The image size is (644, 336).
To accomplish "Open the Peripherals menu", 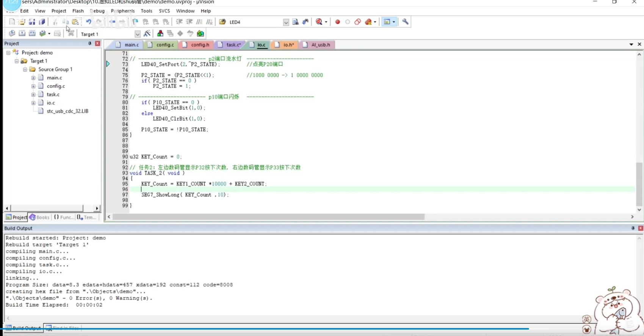I will 122,11.
